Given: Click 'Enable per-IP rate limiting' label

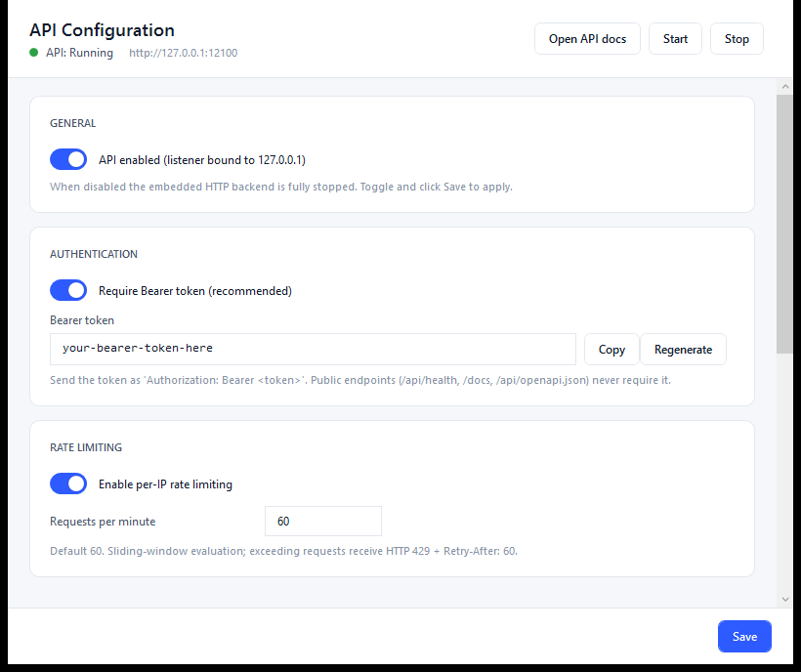Looking at the screenshot, I should click(x=165, y=484).
